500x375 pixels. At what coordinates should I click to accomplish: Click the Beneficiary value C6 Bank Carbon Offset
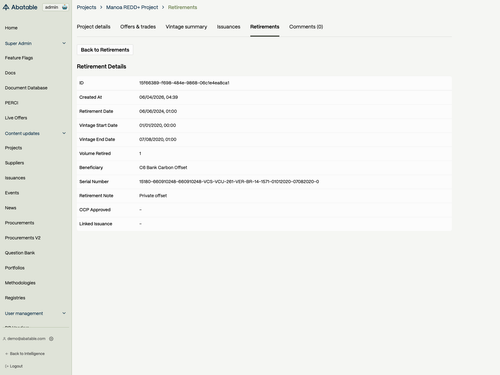[x=163, y=168]
